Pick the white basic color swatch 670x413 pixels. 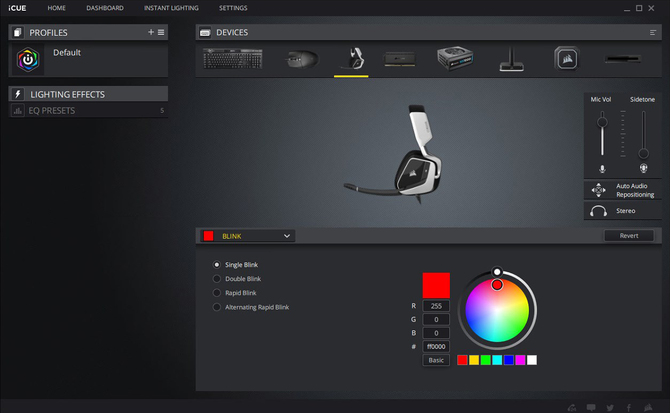[532, 360]
